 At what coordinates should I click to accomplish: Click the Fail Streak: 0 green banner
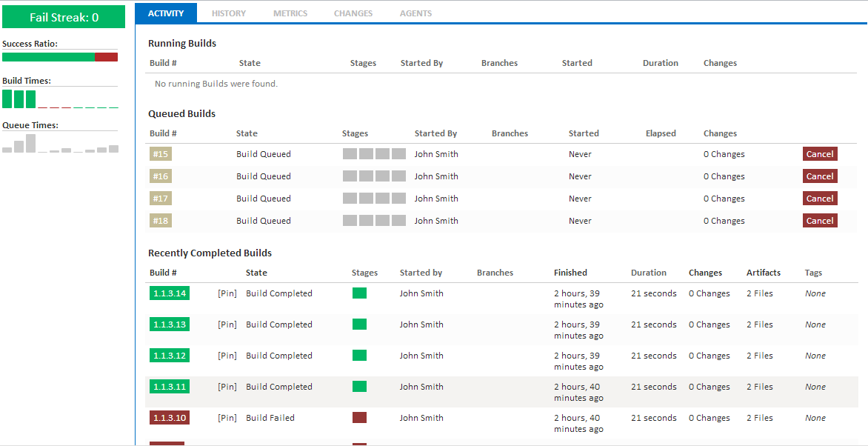coord(64,17)
